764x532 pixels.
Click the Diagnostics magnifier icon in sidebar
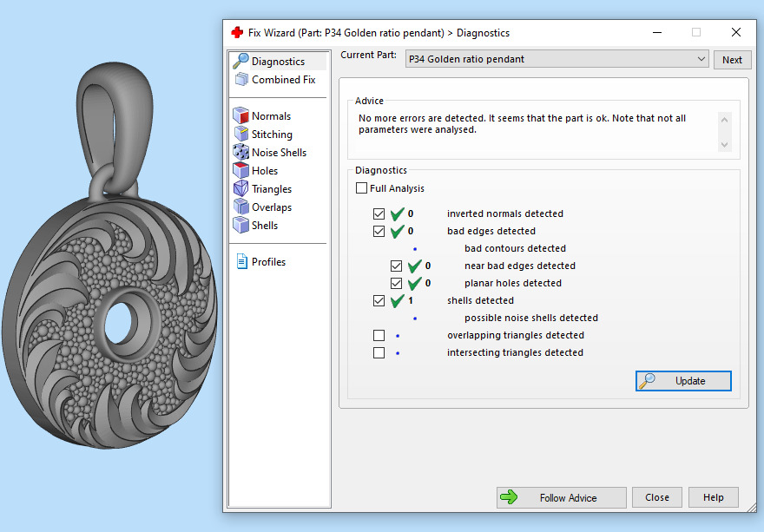pyautogui.click(x=240, y=61)
